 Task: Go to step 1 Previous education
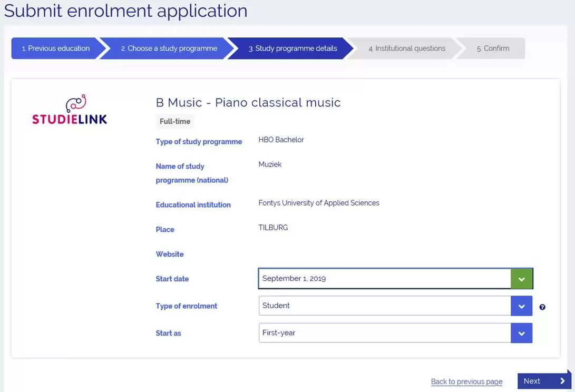(x=55, y=48)
